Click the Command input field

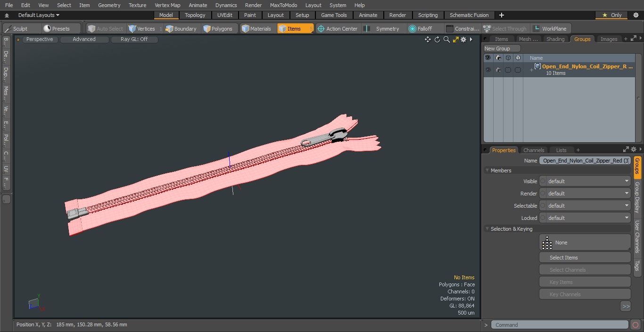tap(560, 325)
